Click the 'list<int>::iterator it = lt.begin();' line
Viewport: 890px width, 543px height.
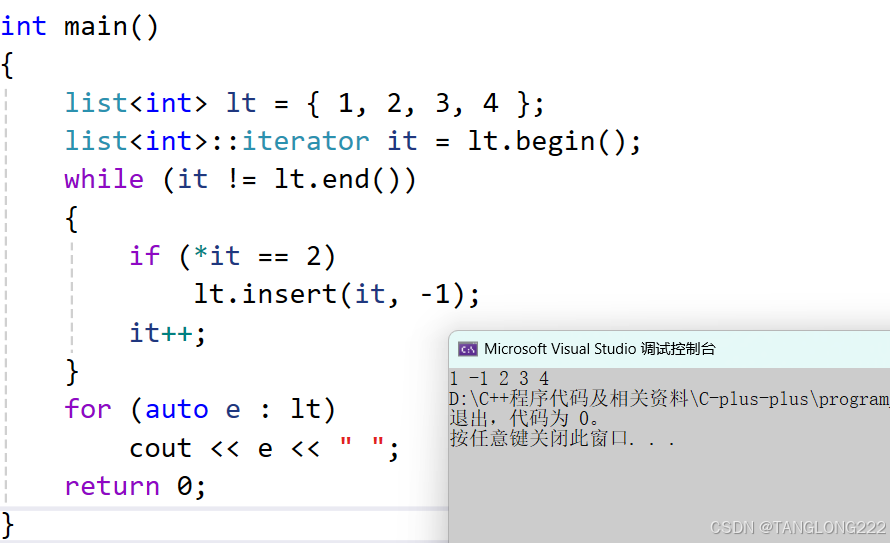(x=352, y=141)
